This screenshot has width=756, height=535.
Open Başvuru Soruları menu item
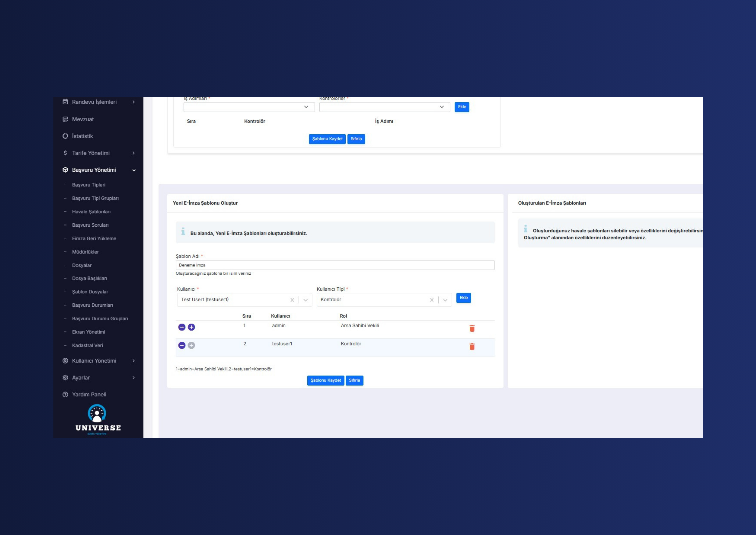[x=90, y=225]
